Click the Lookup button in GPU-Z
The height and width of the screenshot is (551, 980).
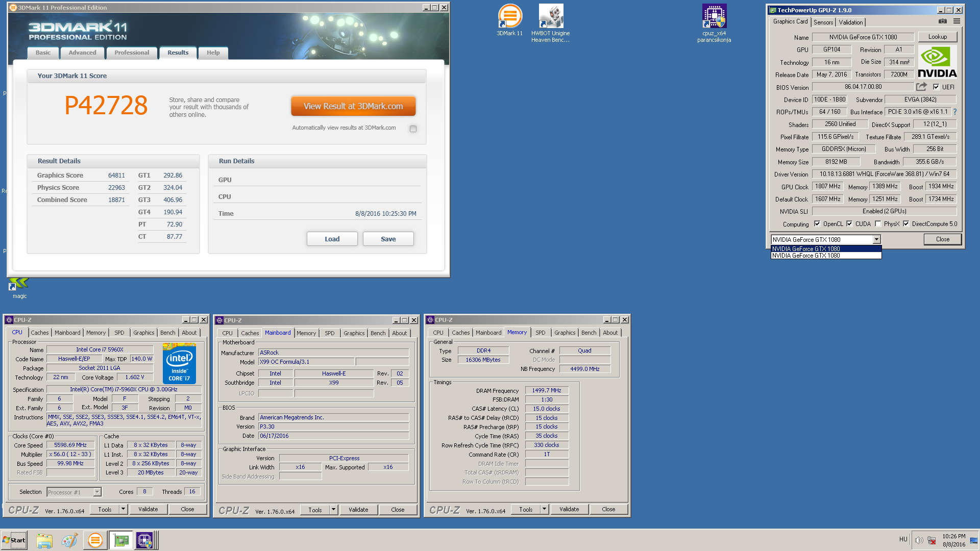click(x=937, y=37)
